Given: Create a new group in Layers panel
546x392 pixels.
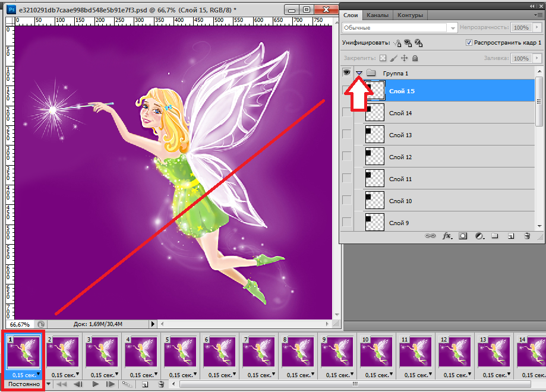Looking at the screenshot, I should (494, 236).
